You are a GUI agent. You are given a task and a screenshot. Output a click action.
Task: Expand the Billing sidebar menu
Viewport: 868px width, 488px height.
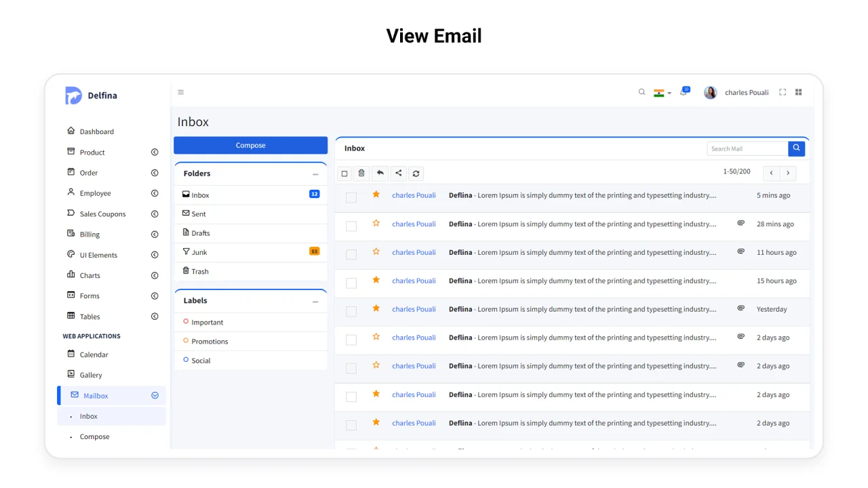point(155,235)
